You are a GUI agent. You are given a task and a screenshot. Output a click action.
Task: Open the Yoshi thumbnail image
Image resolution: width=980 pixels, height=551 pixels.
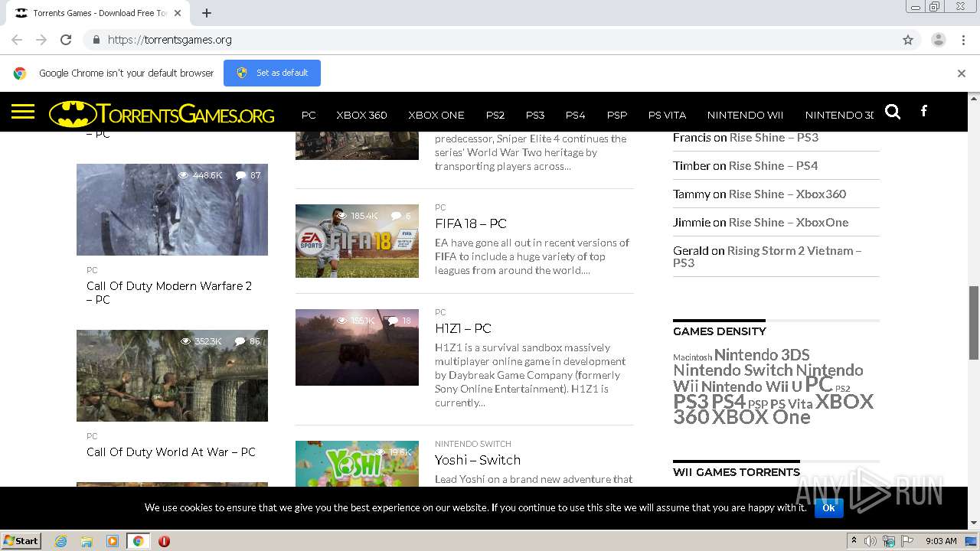click(x=357, y=464)
